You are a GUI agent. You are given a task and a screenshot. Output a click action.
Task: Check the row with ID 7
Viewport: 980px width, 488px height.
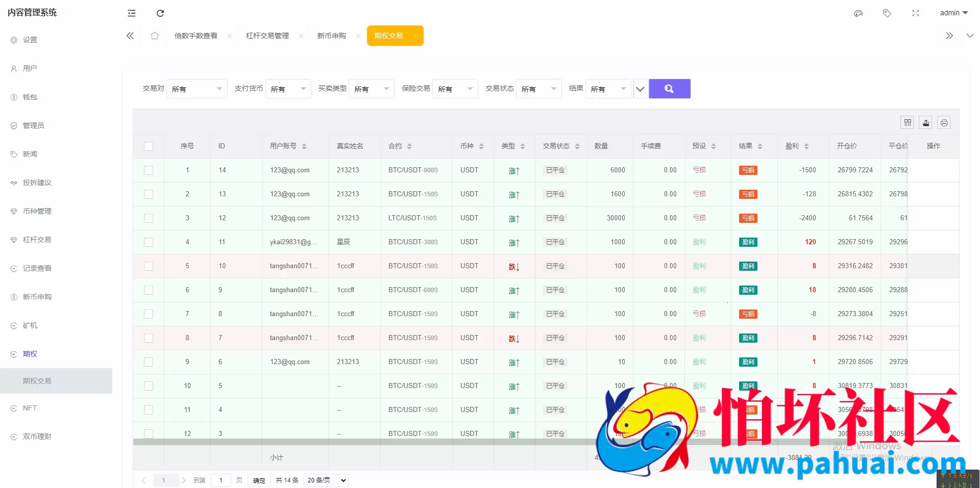click(149, 338)
